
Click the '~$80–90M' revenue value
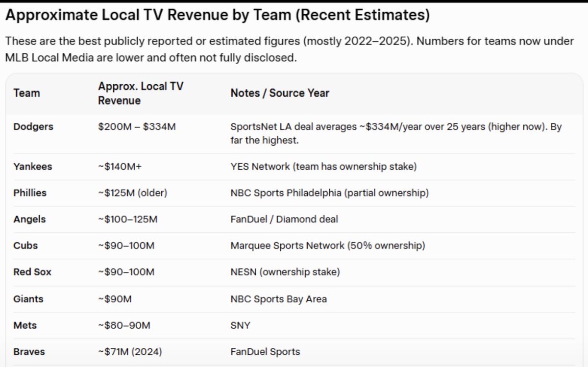click(x=124, y=325)
